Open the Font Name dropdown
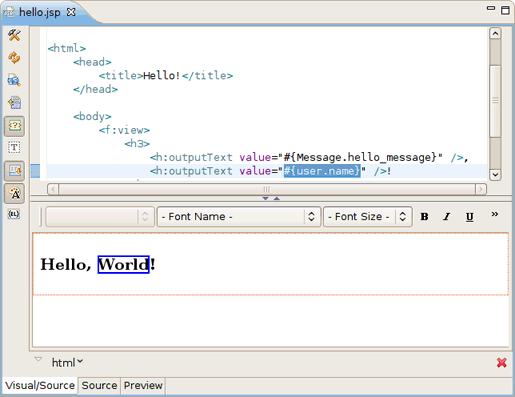 pos(239,217)
